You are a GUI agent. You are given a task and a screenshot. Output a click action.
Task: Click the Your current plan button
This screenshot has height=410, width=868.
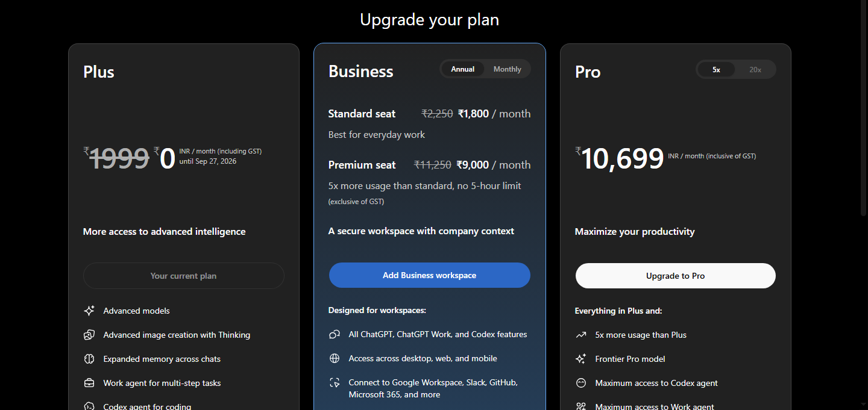tap(184, 276)
